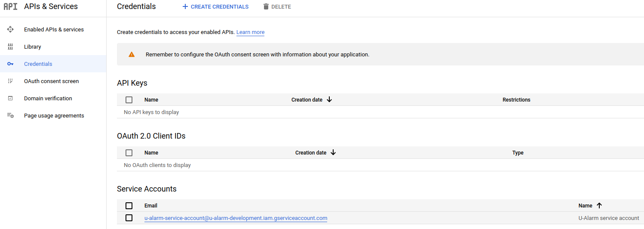Select all Service Accounts header checkbox
644x229 pixels.
(129, 206)
